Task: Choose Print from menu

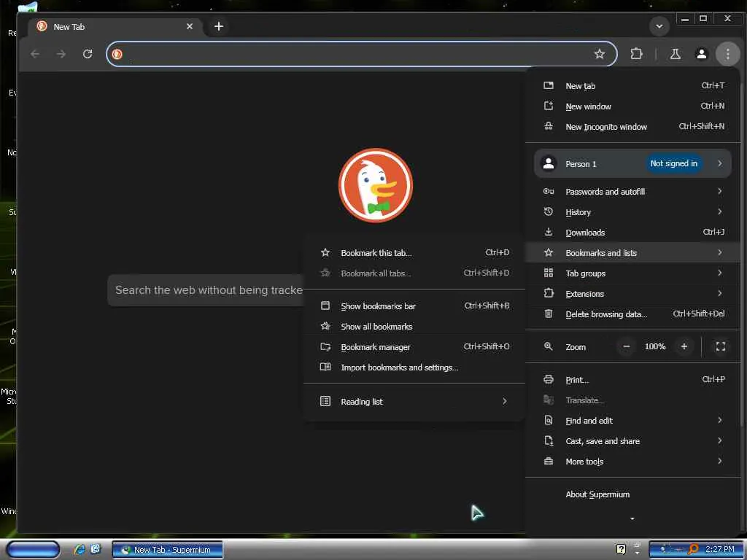Action: coord(633,380)
